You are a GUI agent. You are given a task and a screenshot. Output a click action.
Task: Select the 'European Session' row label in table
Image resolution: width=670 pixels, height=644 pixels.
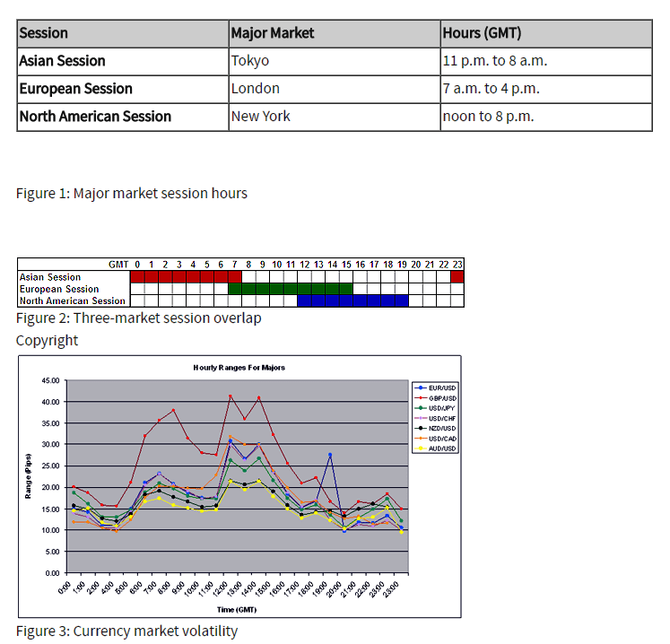tap(75, 89)
